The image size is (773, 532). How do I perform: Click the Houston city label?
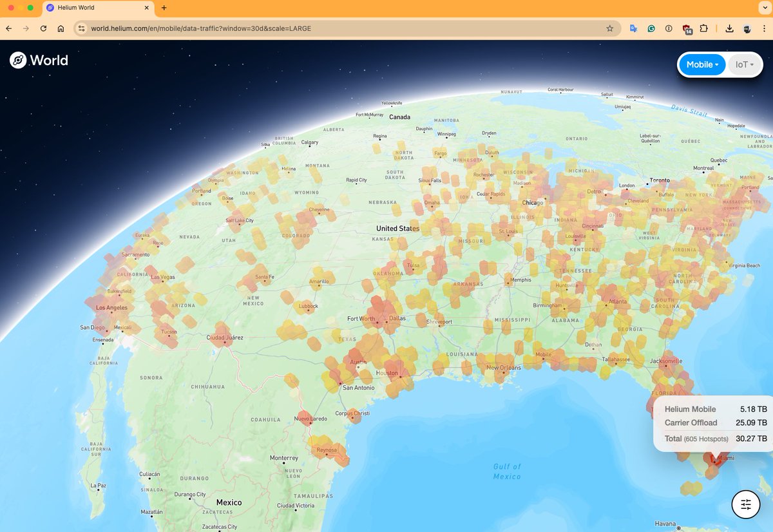pyautogui.click(x=387, y=373)
